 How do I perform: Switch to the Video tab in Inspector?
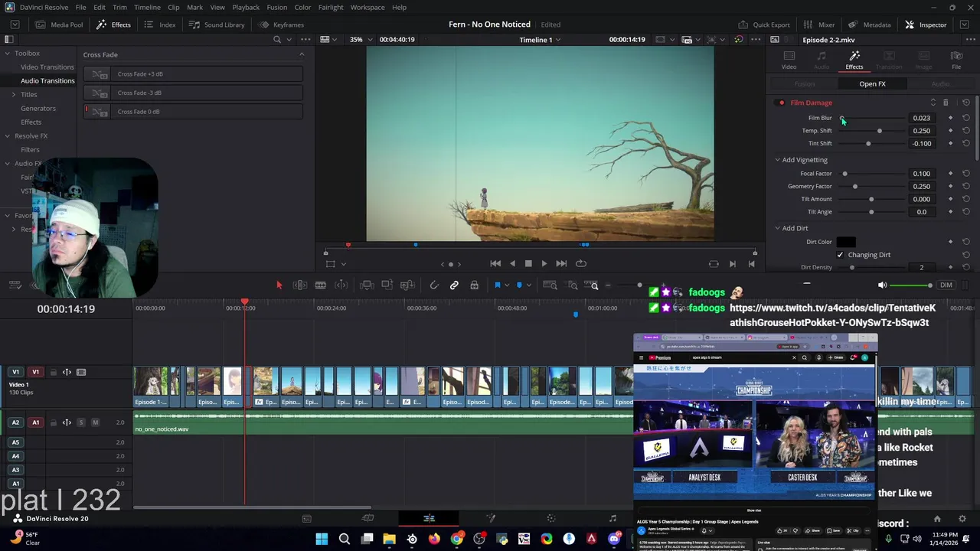click(x=789, y=60)
